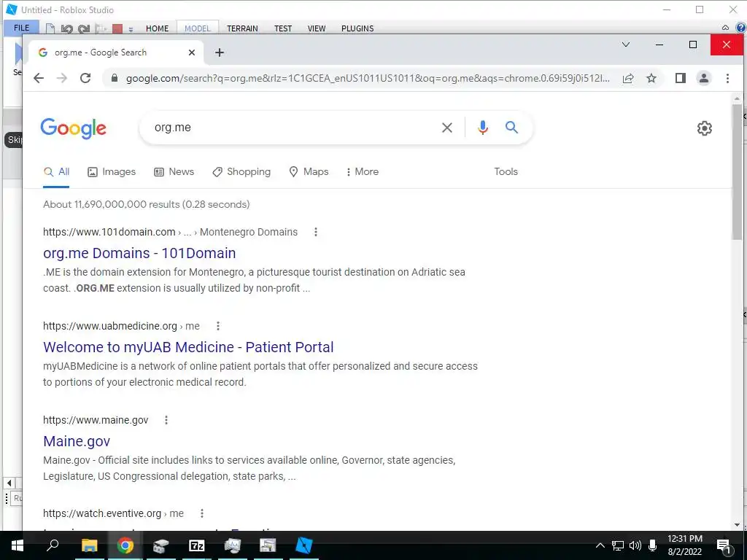747x560 pixels.
Task: Open search Tools
Action: (x=506, y=171)
